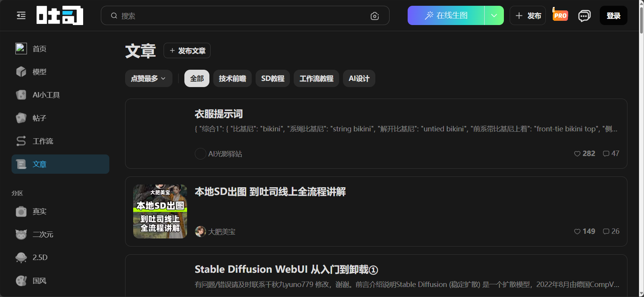644x297 pixels.
Task: Open the PRO membership badge
Action: click(560, 15)
